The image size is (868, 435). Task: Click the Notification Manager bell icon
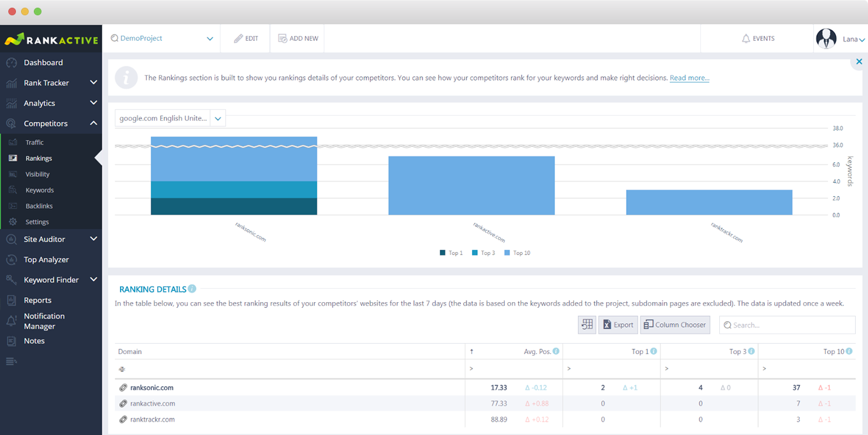click(11, 321)
